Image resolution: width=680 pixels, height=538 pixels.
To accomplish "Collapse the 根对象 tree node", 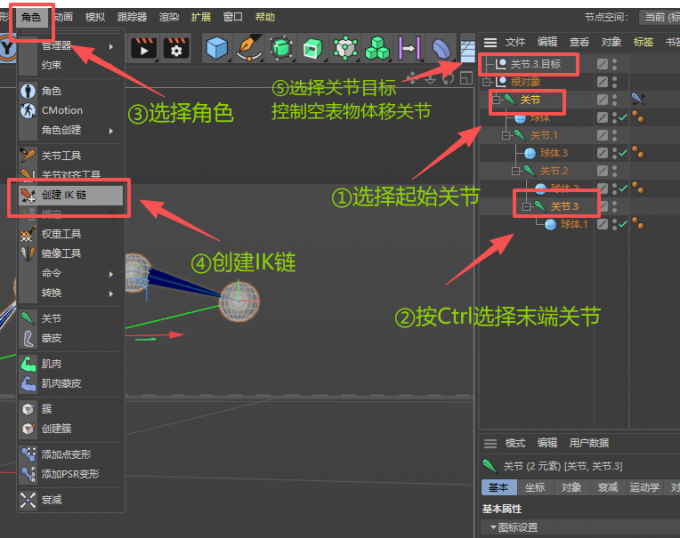I will (x=487, y=82).
